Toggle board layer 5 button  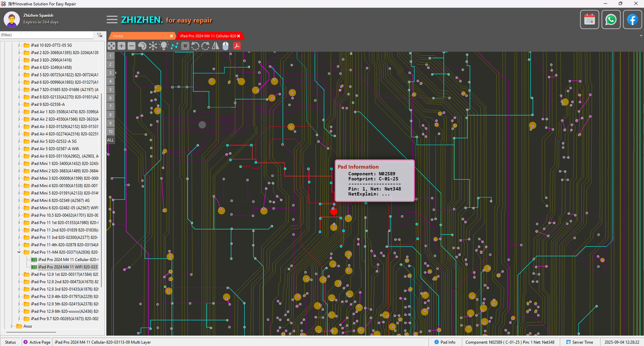tap(110, 90)
